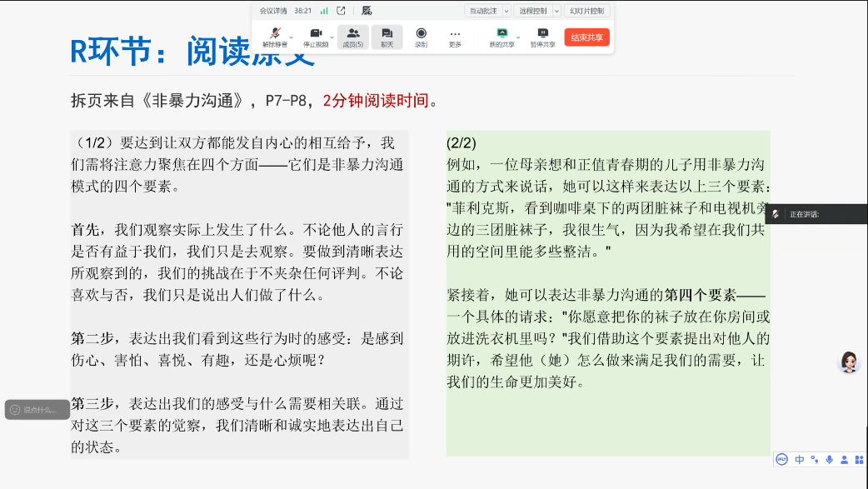The image size is (868, 489).
Task: Click the red 结束共享 button
Action: 586,37
